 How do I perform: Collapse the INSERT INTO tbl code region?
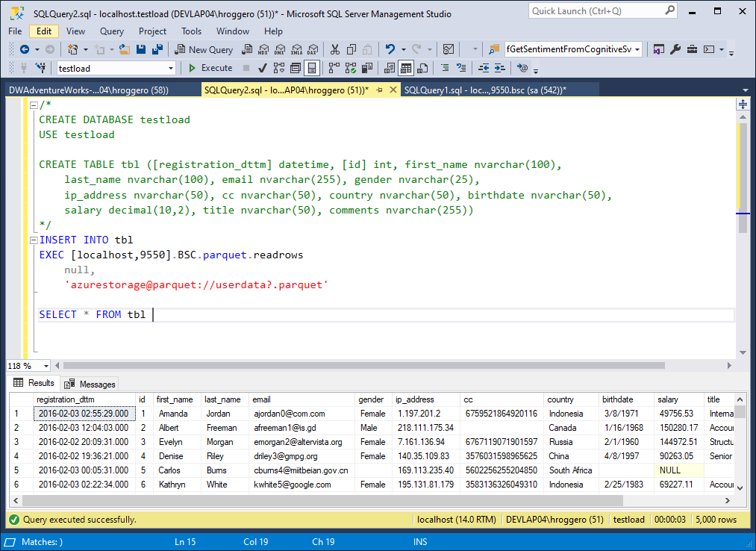coord(33,240)
